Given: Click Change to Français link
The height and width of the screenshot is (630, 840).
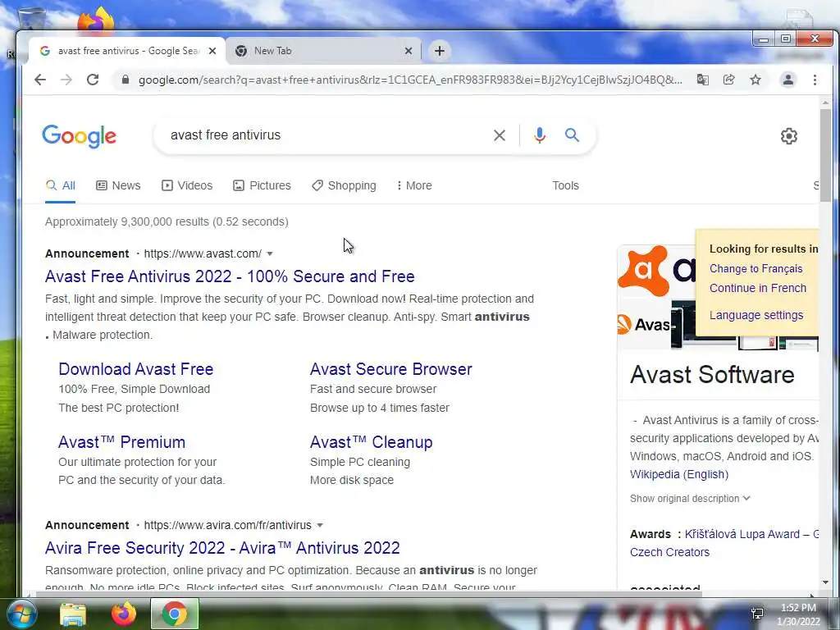Looking at the screenshot, I should (756, 269).
